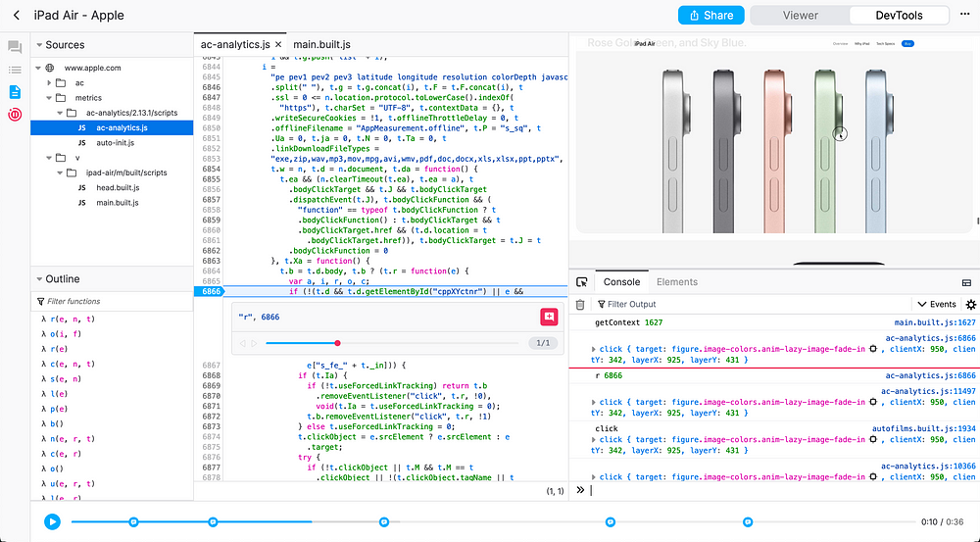Viewport: 980px width, 542px height.
Task: Switch to DevTools mode
Action: point(899,16)
